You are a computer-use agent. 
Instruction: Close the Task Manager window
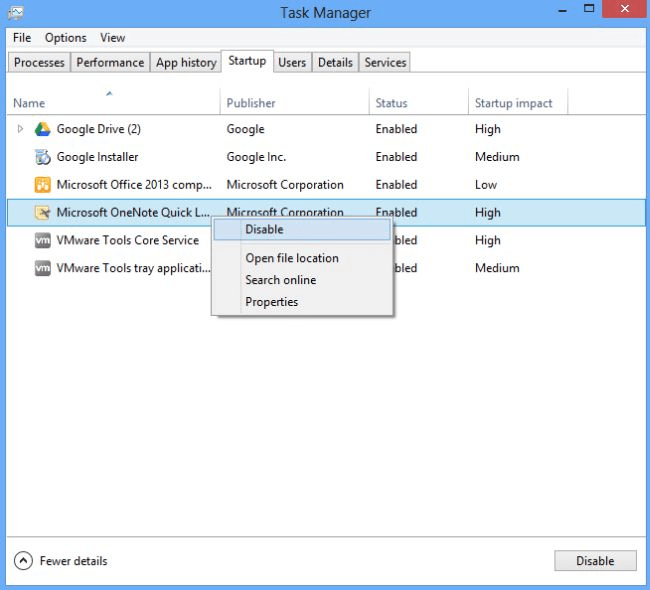coord(625,9)
